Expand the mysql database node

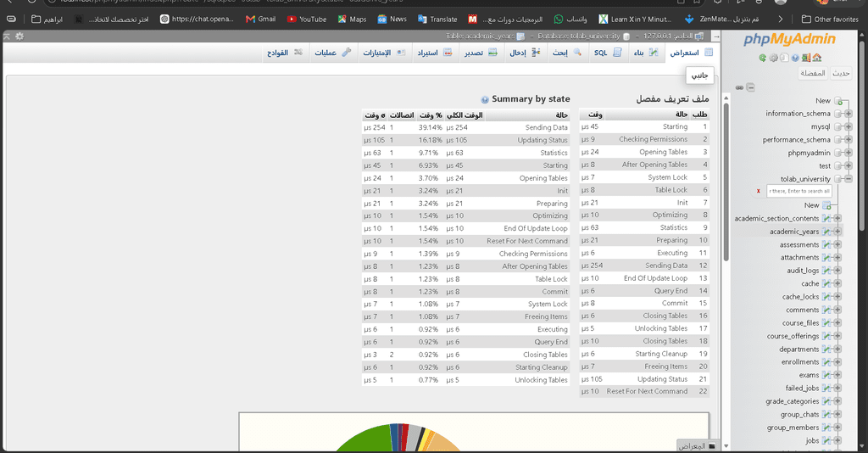(x=848, y=126)
